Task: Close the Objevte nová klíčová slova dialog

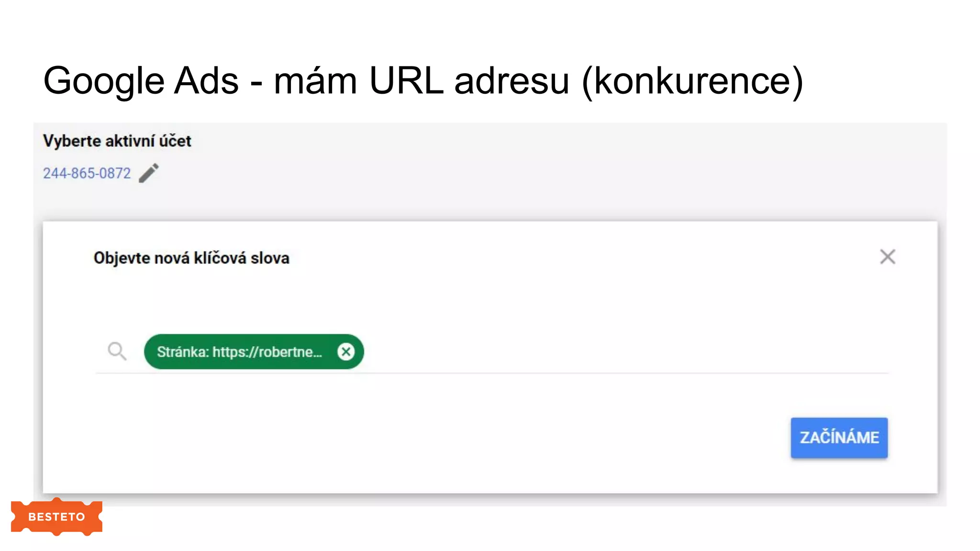Action: (x=888, y=257)
